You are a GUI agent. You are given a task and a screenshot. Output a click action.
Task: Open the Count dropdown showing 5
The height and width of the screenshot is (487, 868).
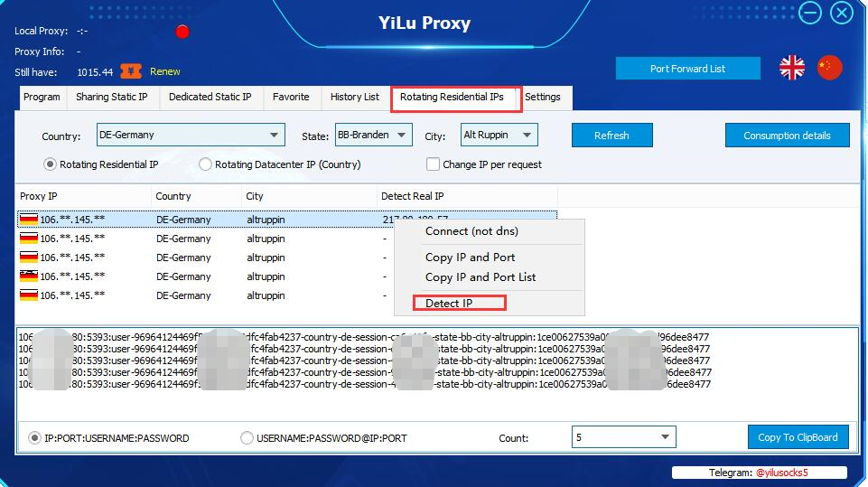click(x=623, y=437)
